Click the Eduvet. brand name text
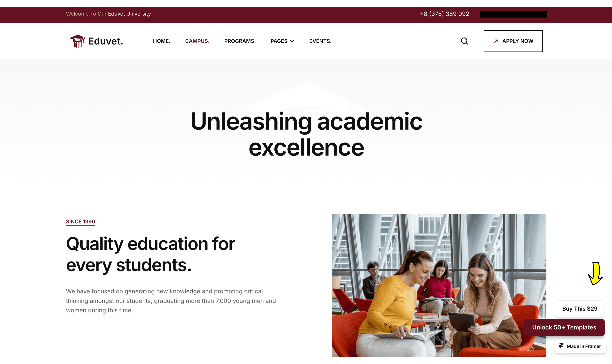 [106, 41]
